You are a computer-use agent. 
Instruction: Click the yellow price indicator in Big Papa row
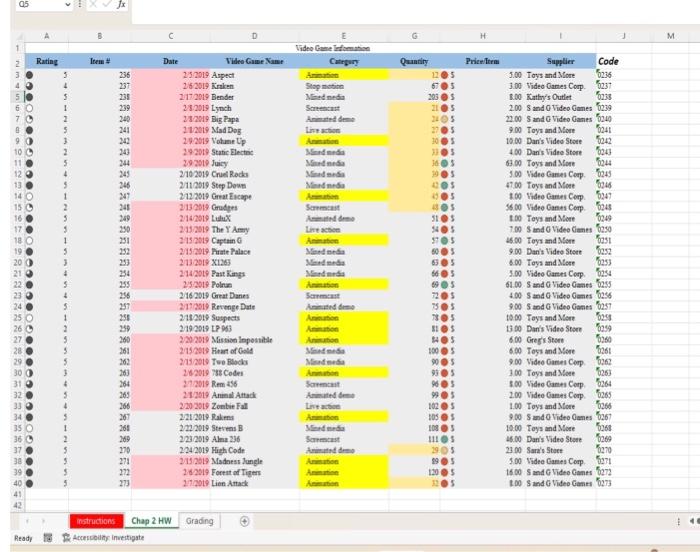[444, 119]
